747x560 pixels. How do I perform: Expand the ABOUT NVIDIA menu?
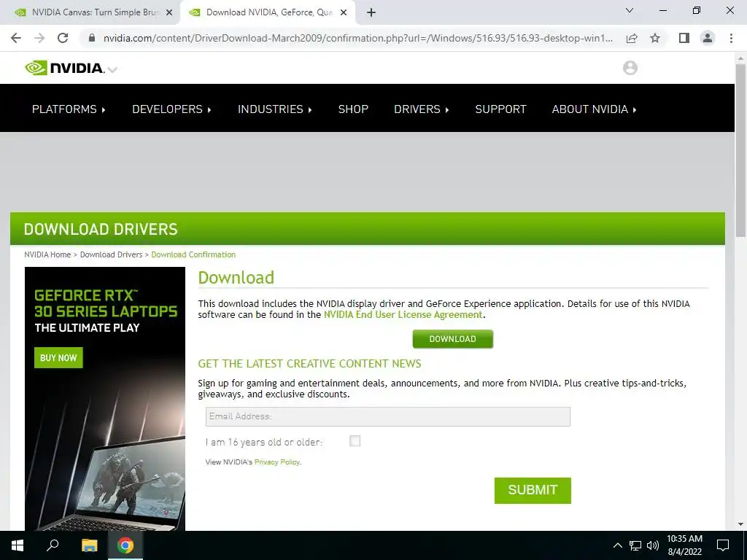(x=594, y=109)
